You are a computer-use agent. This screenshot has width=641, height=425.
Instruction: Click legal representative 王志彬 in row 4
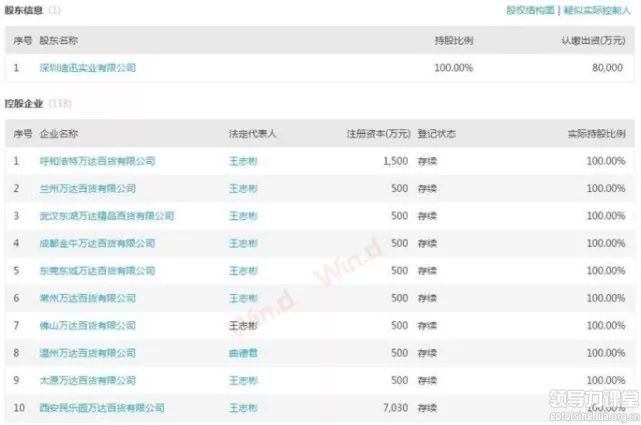point(243,243)
